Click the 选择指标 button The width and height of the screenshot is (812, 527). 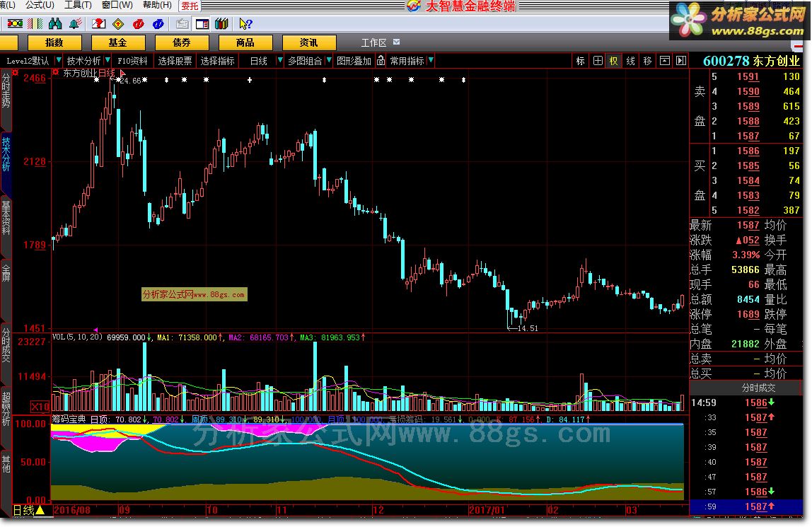[218, 61]
